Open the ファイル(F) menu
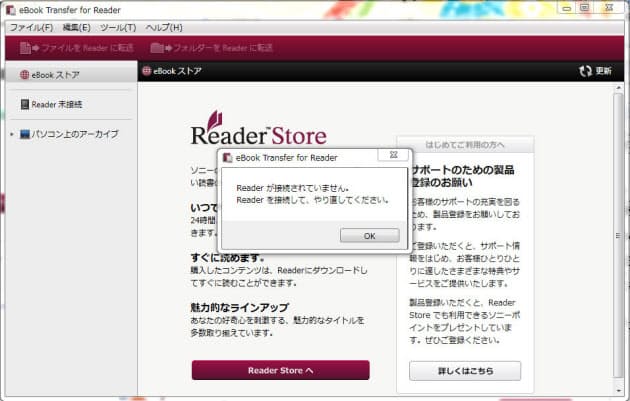The width and height of the screenshot is (630, 401). click(31, 27)
